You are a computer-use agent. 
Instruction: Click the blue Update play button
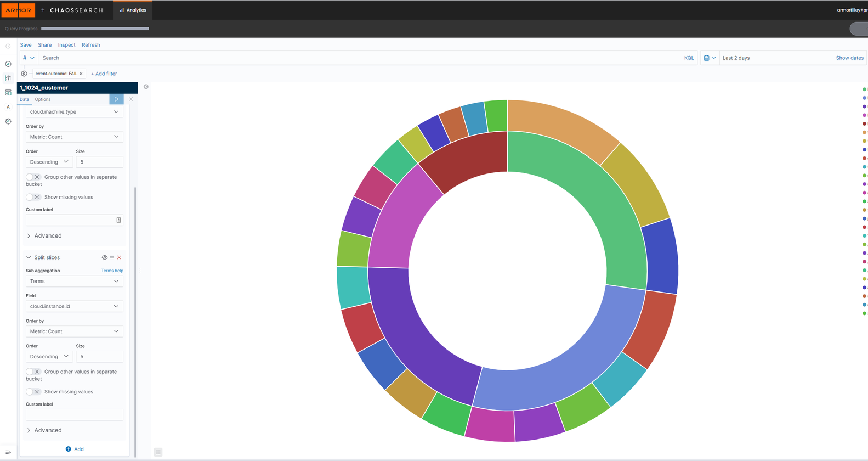(x=116, y=99)
